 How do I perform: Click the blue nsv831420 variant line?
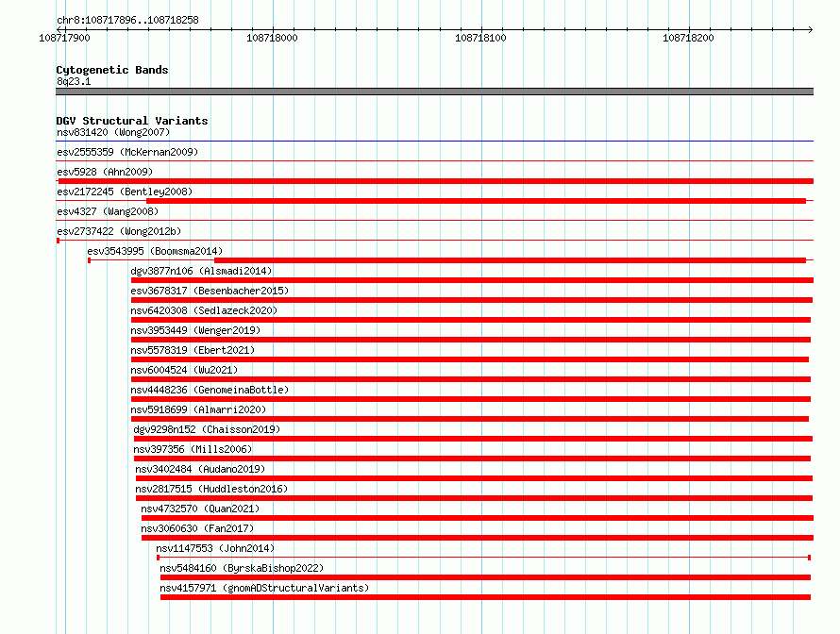click(434, 141)
